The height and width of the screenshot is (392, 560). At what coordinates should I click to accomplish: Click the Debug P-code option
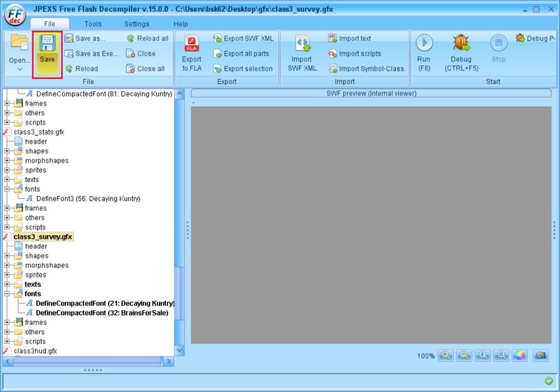535,38
